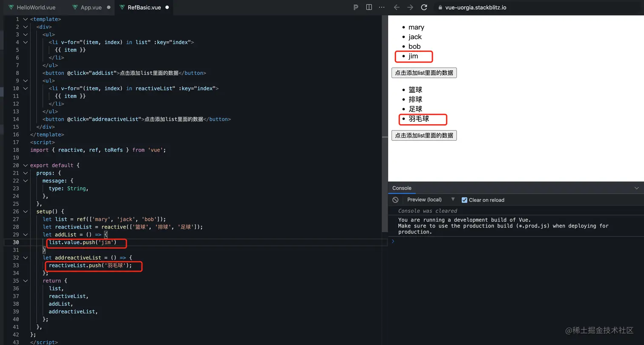Click the Vue development build console message
This screenshot has height=345, width=644.
coord(503,226)
